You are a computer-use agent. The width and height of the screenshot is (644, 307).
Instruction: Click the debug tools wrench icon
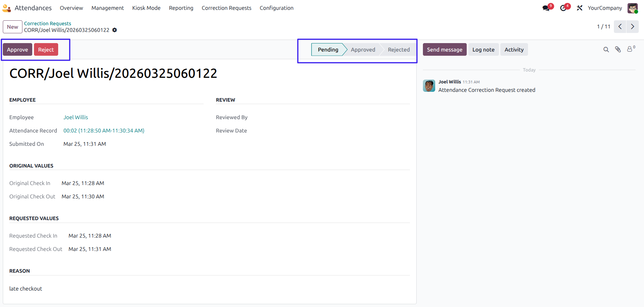(x=580, y=8)
